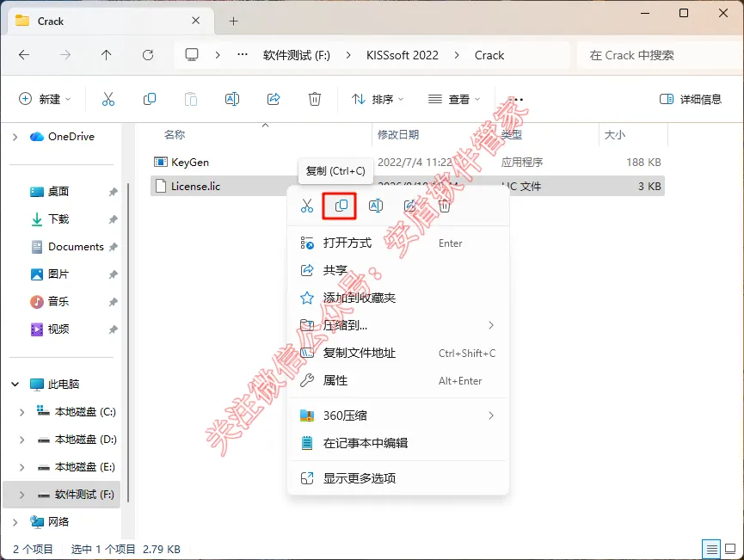Click 软件测试 (F:) breadcrumb
The image size is (744, 560).
[297, 55]
